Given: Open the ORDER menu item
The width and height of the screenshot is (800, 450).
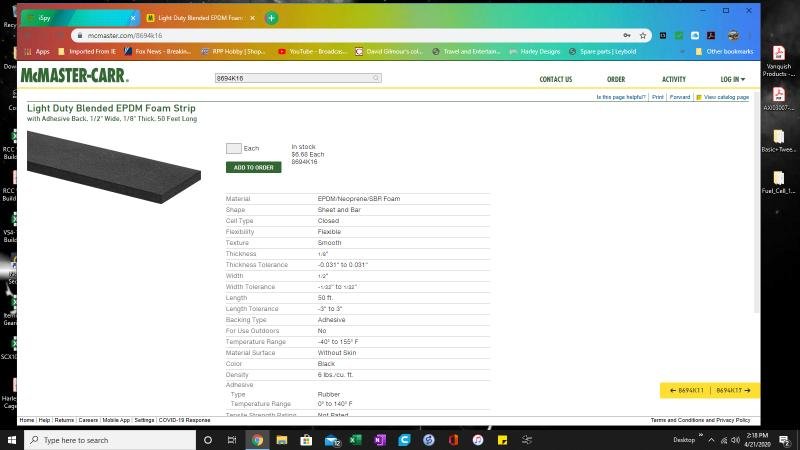Looking at the screenshot, I should coord(616,79).
